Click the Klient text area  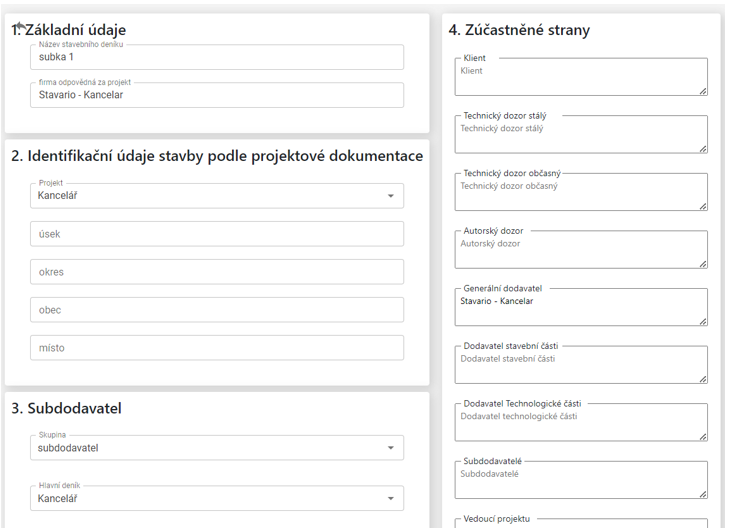[x=580, y=77]
